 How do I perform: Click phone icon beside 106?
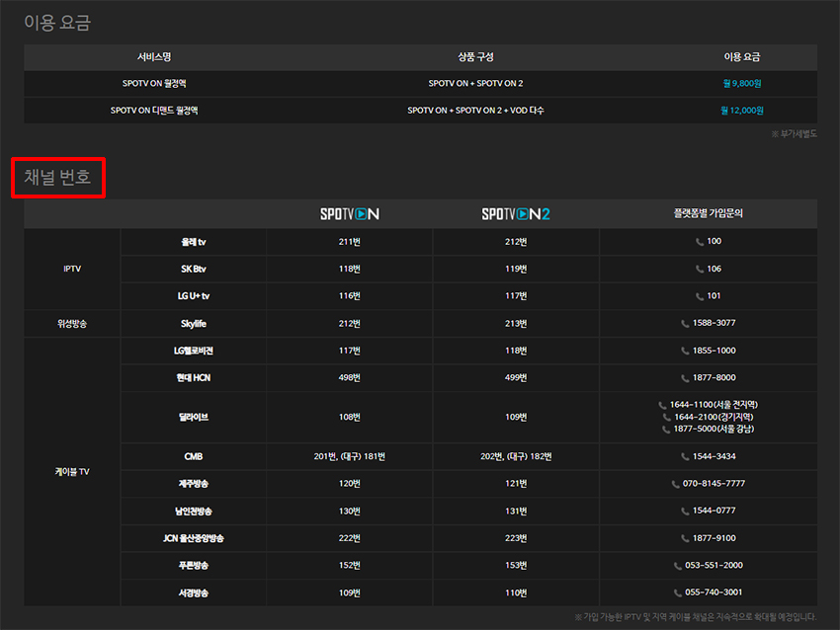(699, 270)
